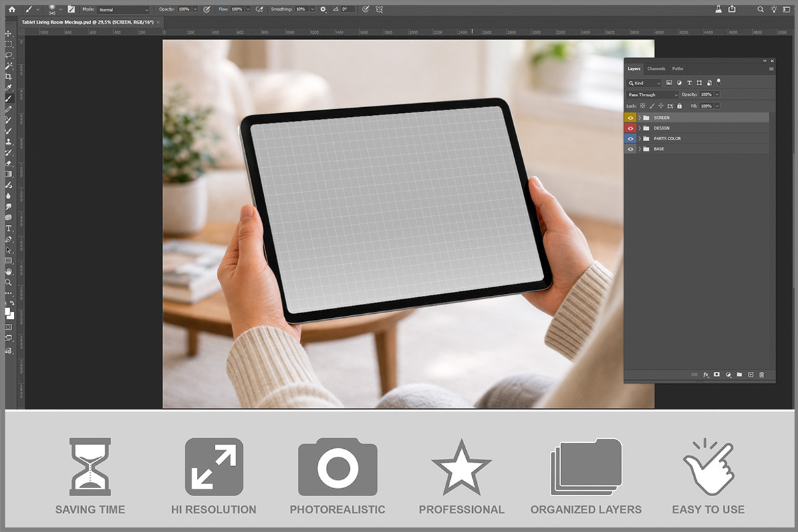The image size is (798, 532).
Task: Open brush Mode Normal dropdown
Action: click(x=124, y=10)
